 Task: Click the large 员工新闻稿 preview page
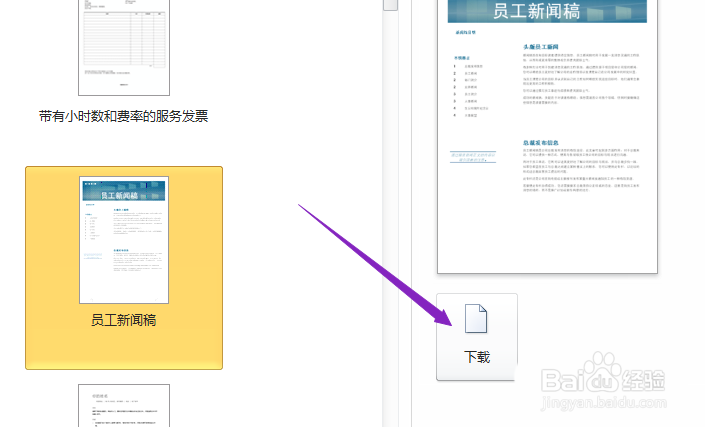547,136
